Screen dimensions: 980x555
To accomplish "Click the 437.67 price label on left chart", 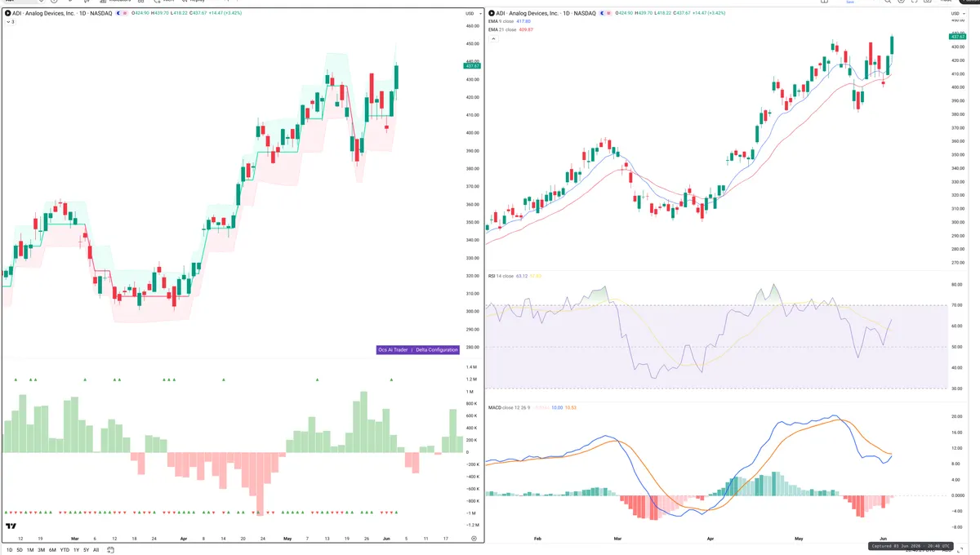I will coord(472,66).
